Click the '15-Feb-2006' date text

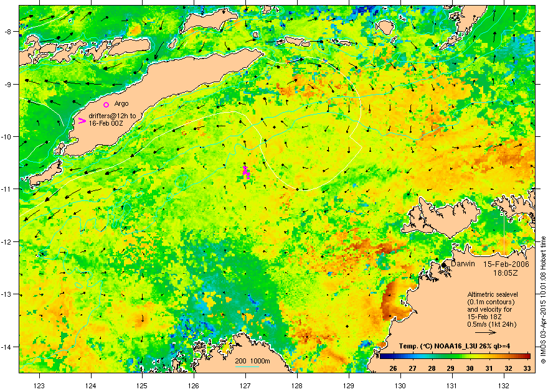(x=506, y=264)
